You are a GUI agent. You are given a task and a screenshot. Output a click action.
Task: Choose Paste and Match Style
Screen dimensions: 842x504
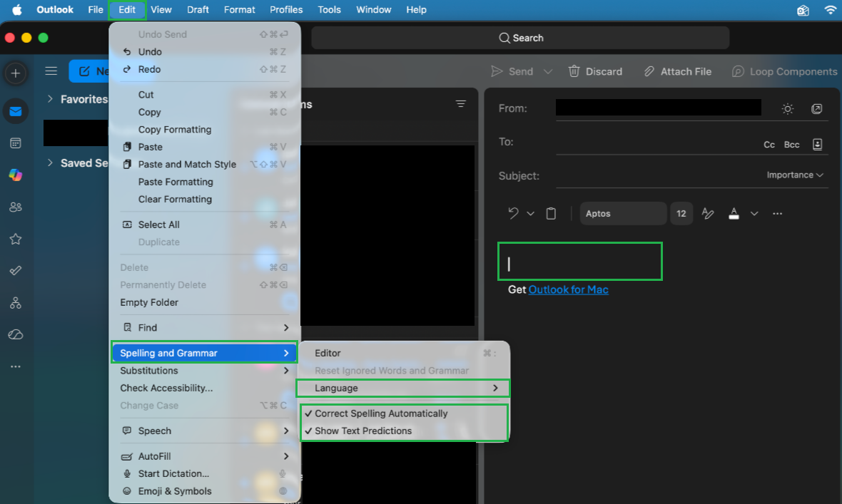click(205, 164)
